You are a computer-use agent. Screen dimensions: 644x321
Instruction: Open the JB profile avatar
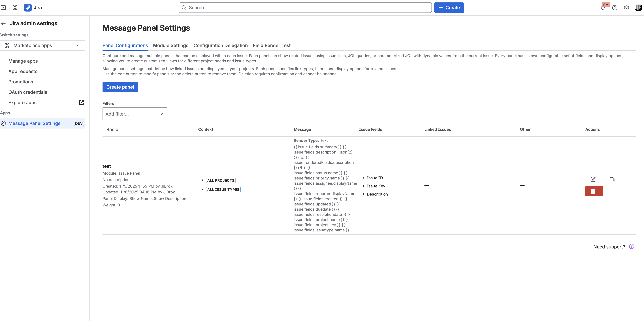(638, 7)
